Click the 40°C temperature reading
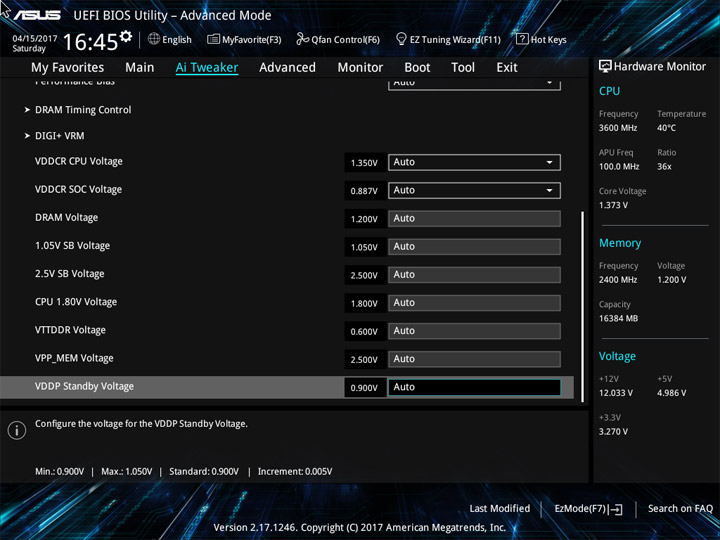Image resolution: width=720 pixels, height=540 pixels. point(666,128)
